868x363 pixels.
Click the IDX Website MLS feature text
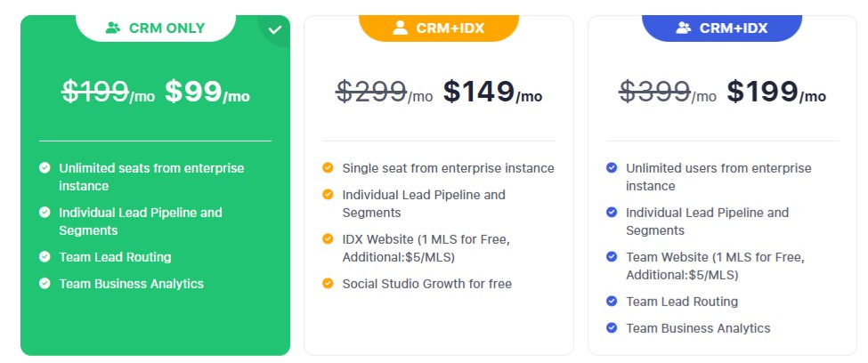(426, 248)
